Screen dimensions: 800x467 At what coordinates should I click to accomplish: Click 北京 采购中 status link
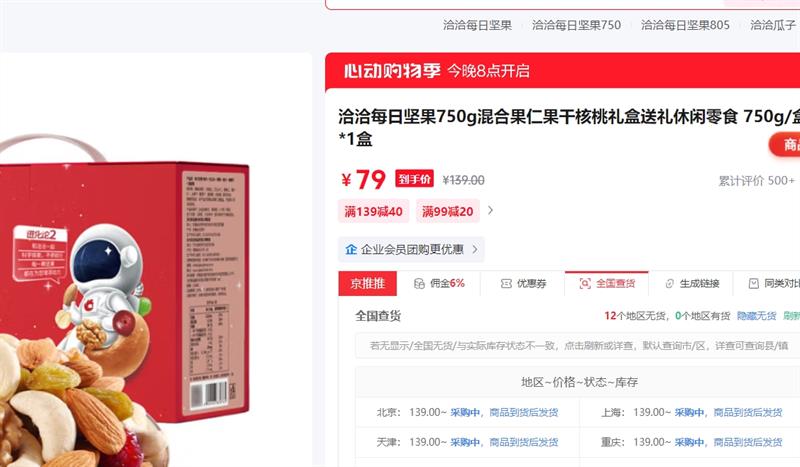(x=465, y=412)
